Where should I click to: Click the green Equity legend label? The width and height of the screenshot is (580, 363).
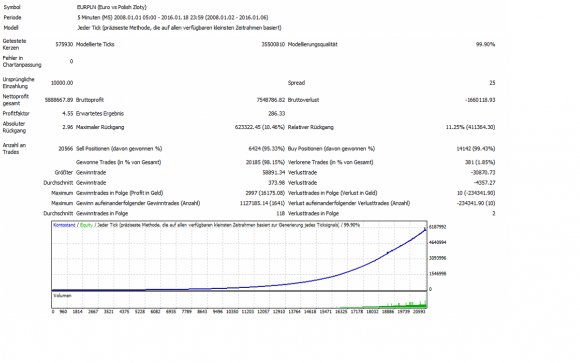[x=86, y=225]
